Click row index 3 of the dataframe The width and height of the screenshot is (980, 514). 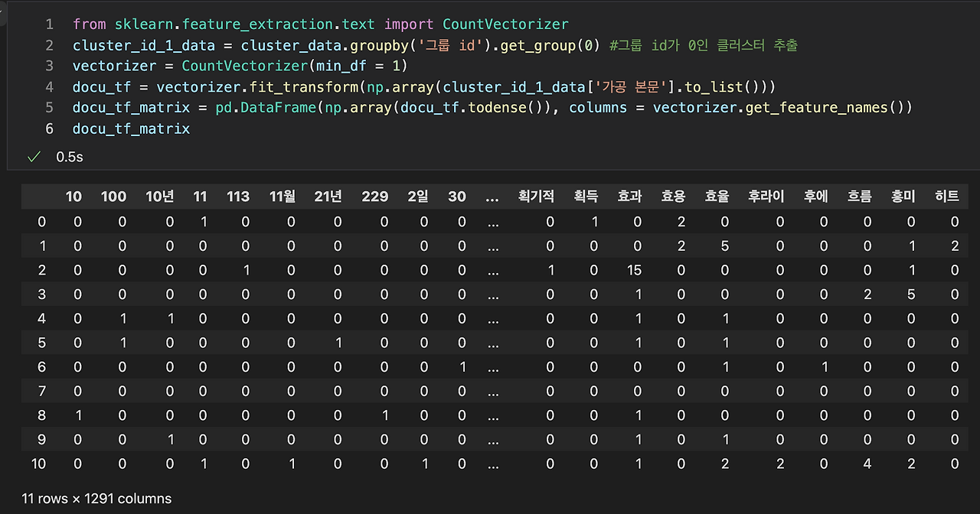pyautogui.click(x=42, y=294)
